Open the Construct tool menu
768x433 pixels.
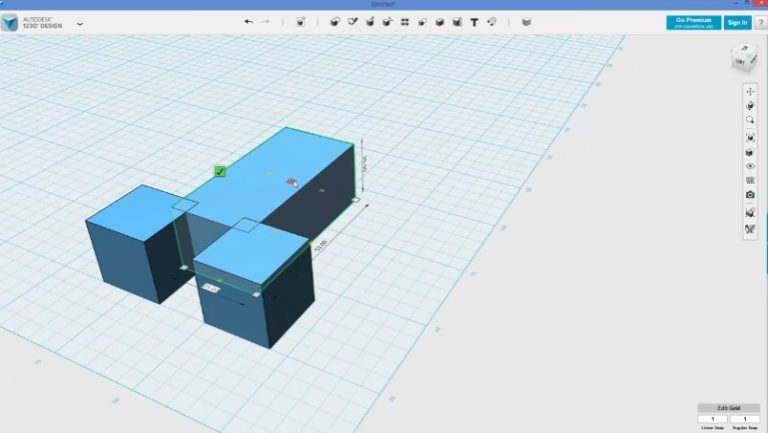point(370,22)
